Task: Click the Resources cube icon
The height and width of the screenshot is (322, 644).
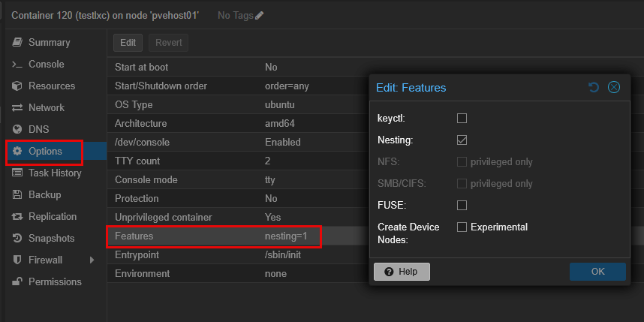Action: [17, 86]
